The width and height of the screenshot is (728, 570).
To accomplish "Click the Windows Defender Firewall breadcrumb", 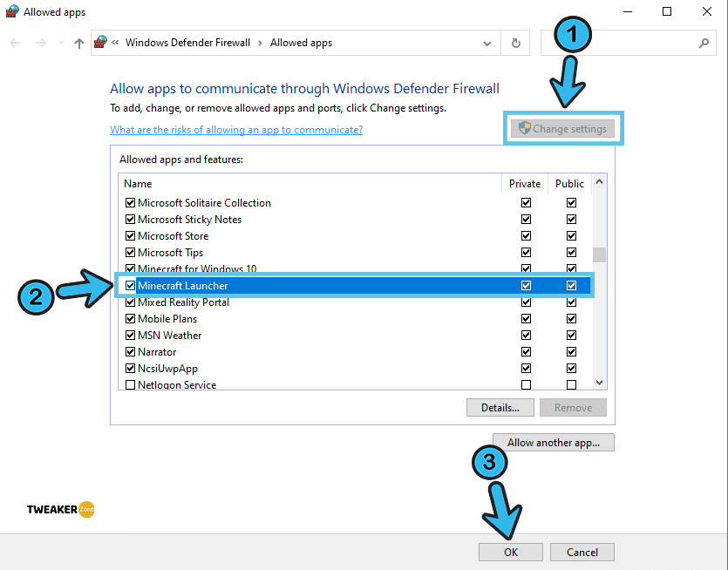I will click(x=187, y=43).
